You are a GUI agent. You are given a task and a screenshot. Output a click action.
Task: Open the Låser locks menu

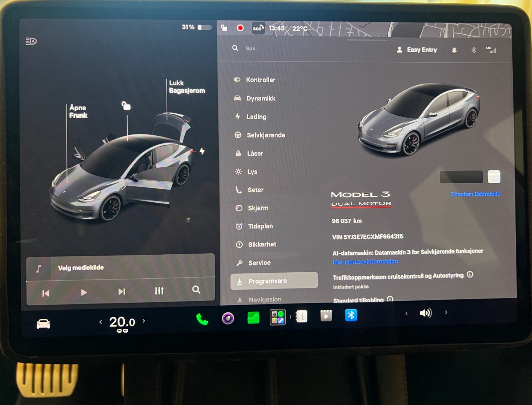(249, 153)
